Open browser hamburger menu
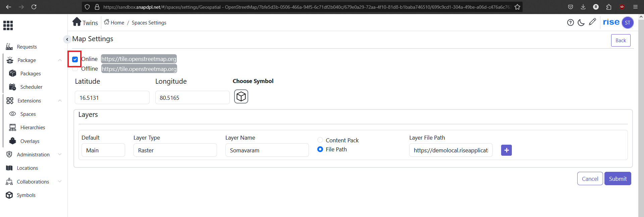The width and height of the screenshot is (644, 217). click(x=635, y=7)
